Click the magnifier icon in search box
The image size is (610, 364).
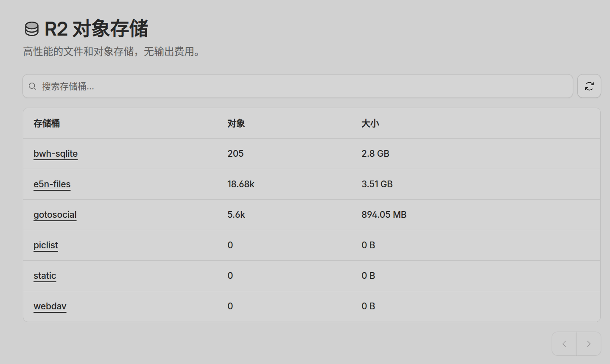(x=32, y=86)
